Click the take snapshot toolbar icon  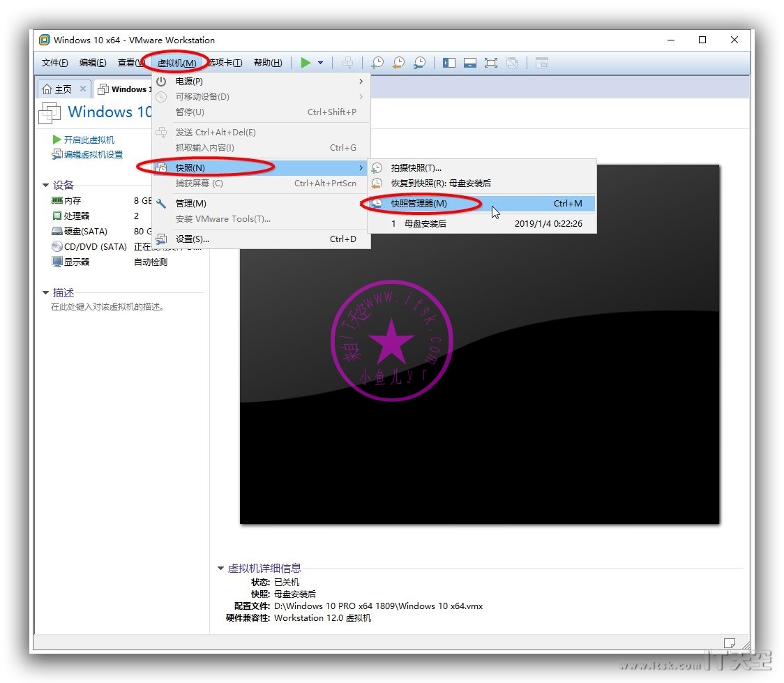pyautogui.click(x=377, y=63)
